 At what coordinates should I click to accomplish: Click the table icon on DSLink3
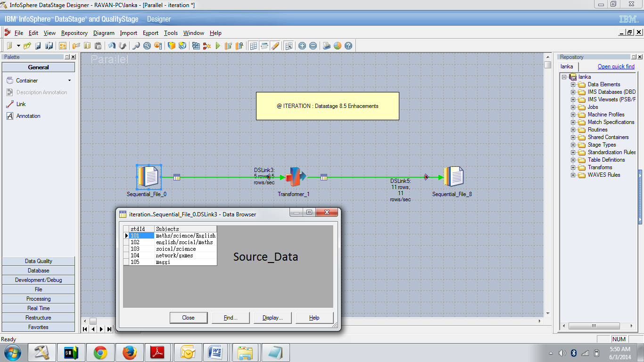coord(177,177)
